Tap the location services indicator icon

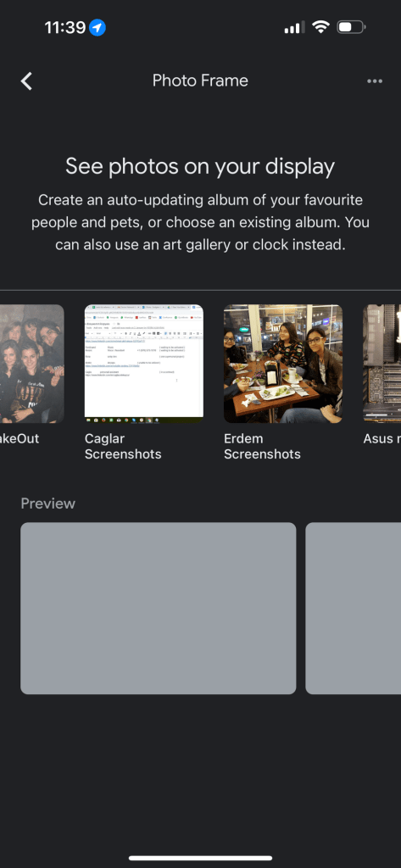click(97, 27)
